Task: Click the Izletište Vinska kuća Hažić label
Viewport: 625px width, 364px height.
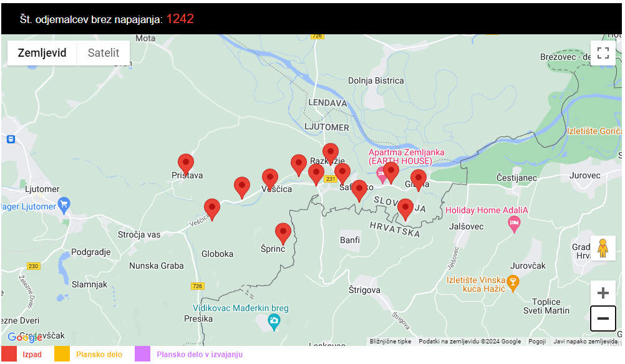Action: click(476, 284)
